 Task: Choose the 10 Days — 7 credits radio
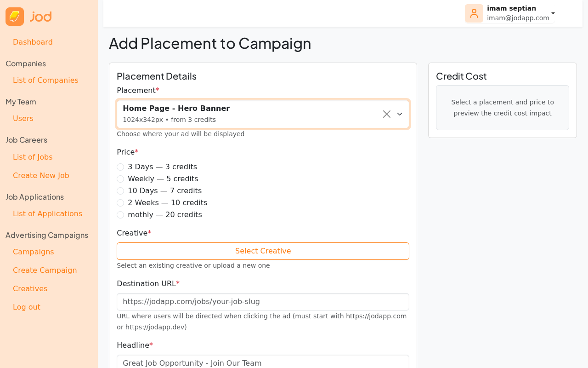tap(120, 191)
